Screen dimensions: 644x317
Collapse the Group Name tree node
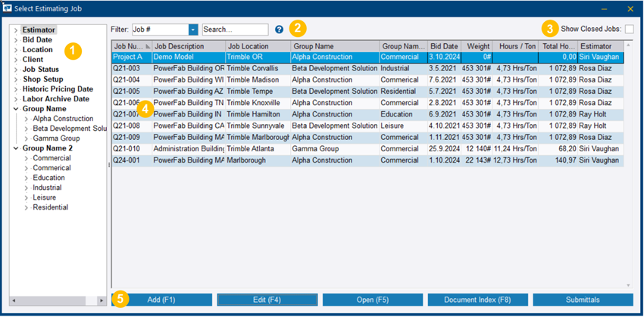[16, 109]
